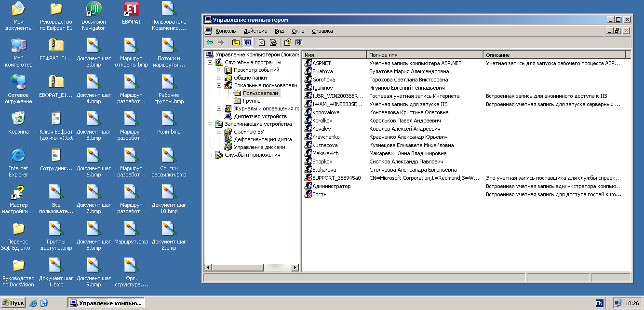This screenshot has width=644, height=310.
Task: Click the Back arrow in the toolbar
Action: tap(210, 42)
